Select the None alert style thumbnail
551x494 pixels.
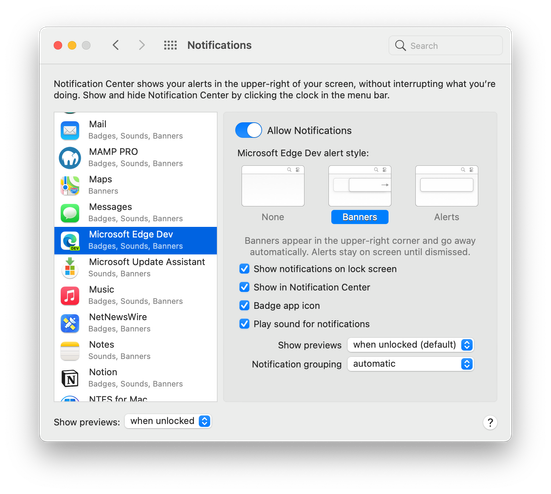click(273, 186)
